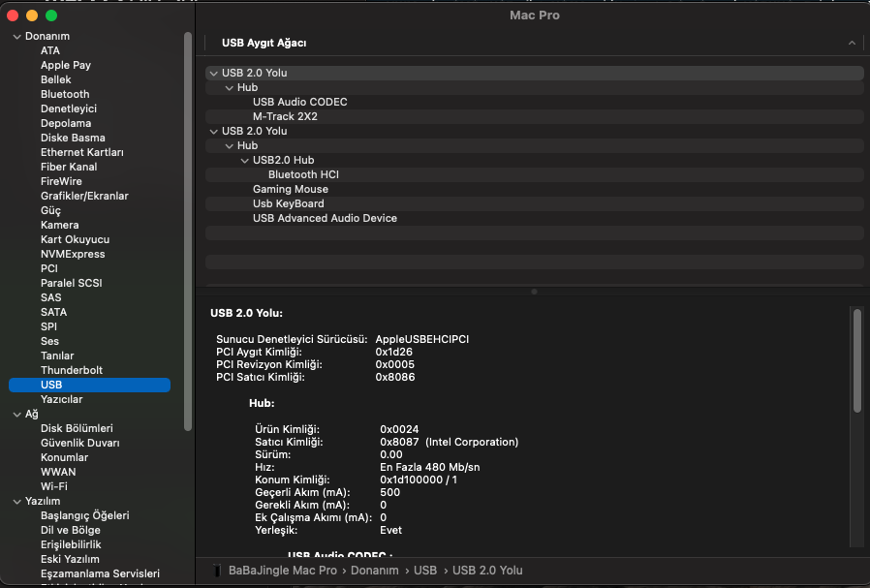
Task: Collapse the Ağ section in the sidebar
Action: click(x=17, y=415)
